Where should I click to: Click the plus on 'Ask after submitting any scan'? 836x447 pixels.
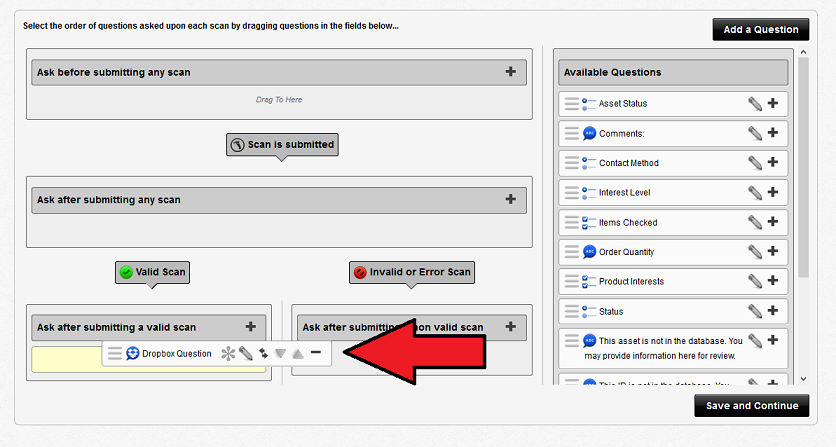point(511,199)
